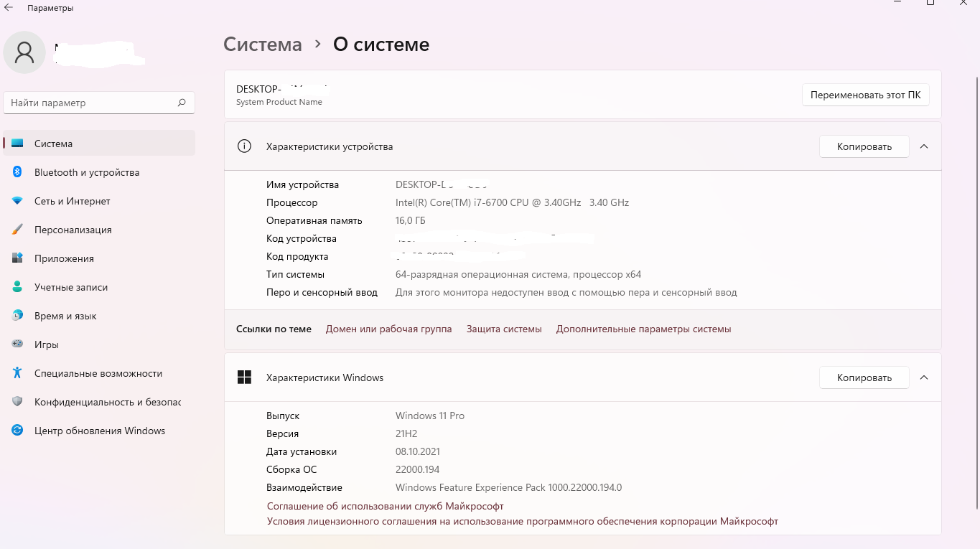Viewport: 980px width, 549px height.
Task: Click the search magnifier icon
Action: pyautogui.click(x=182, y=103)
